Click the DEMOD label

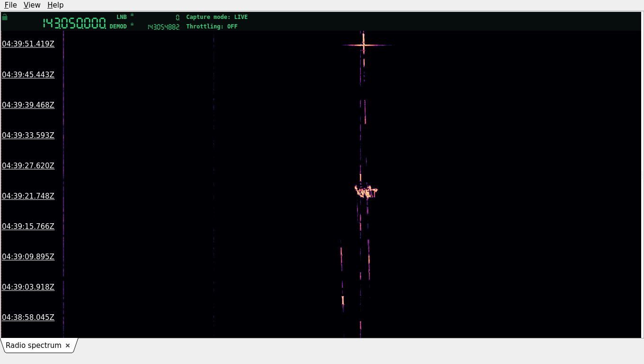pyautogui.click(x=118, y=27)
